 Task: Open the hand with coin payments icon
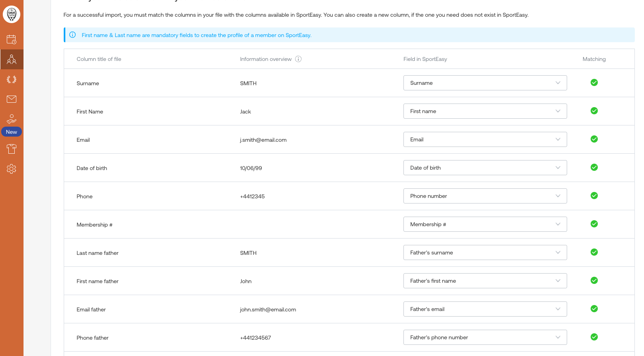tap(12, 119)
